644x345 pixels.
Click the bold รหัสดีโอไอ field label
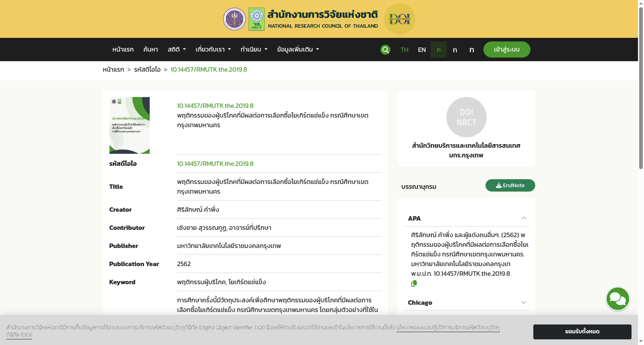(123, 163)
